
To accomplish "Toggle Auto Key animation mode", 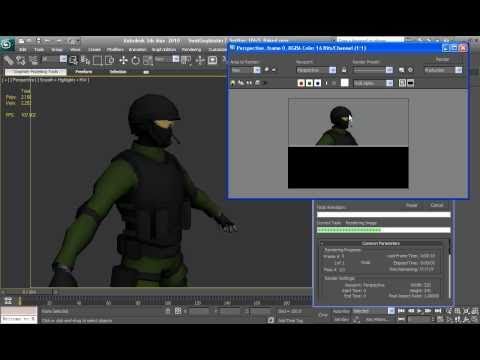I will pyautogui.click(x=341, y=311).
